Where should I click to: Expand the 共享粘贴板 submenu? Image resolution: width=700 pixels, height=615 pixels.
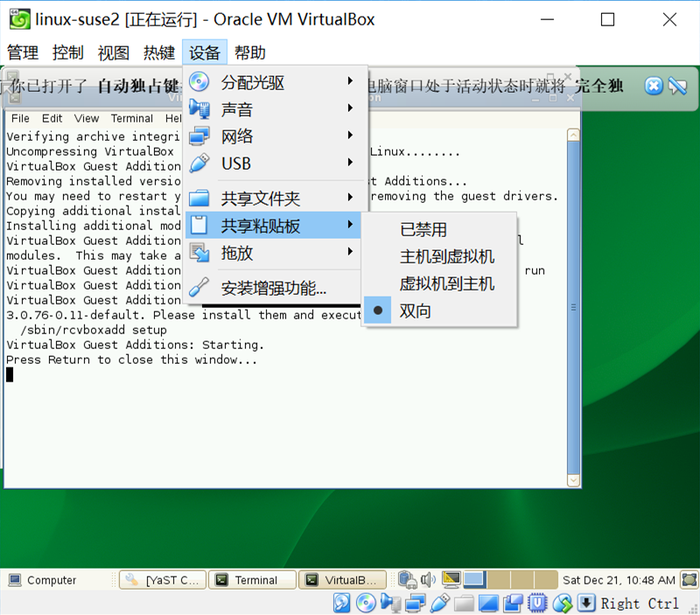point(273,226)
